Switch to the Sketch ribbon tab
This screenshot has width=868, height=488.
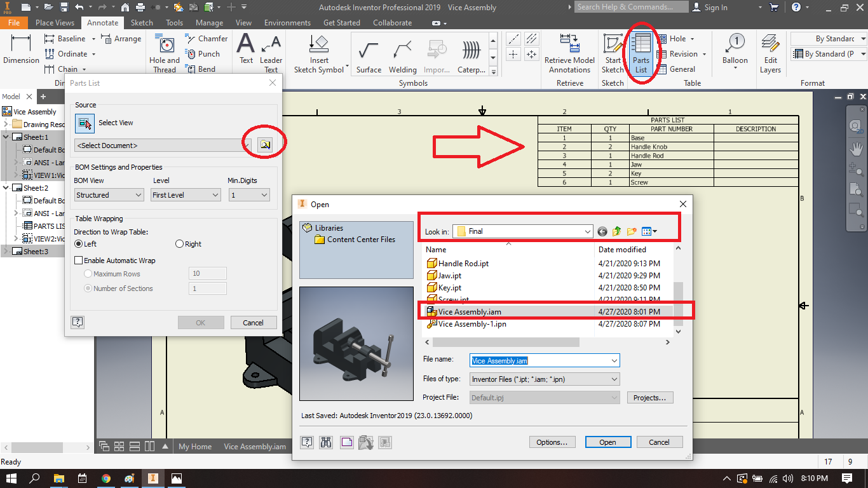pos(142,22)
